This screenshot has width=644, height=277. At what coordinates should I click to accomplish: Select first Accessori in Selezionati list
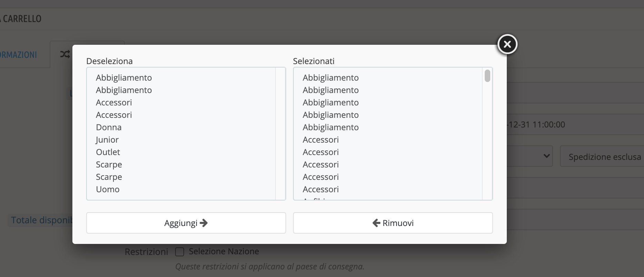point(321,140)
